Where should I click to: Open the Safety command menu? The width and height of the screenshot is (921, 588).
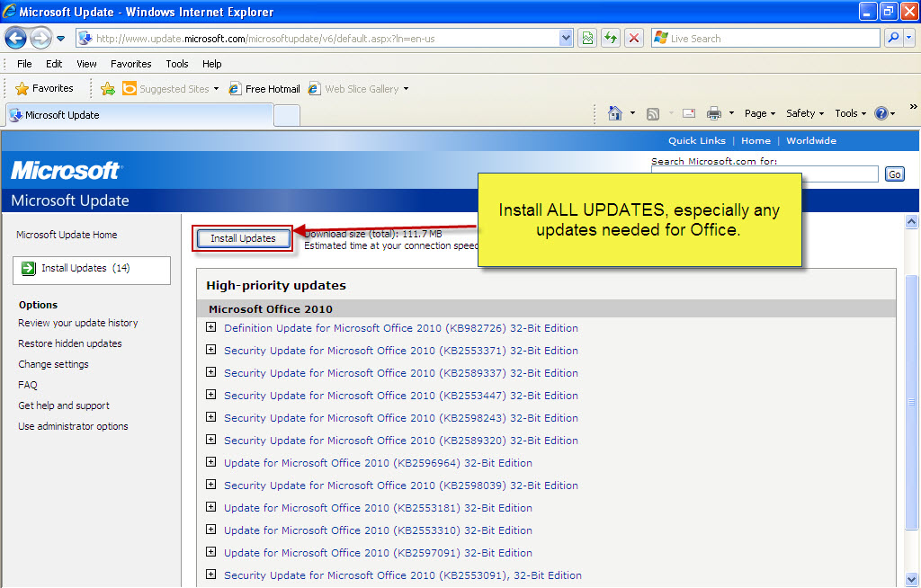tap(805, 113)
